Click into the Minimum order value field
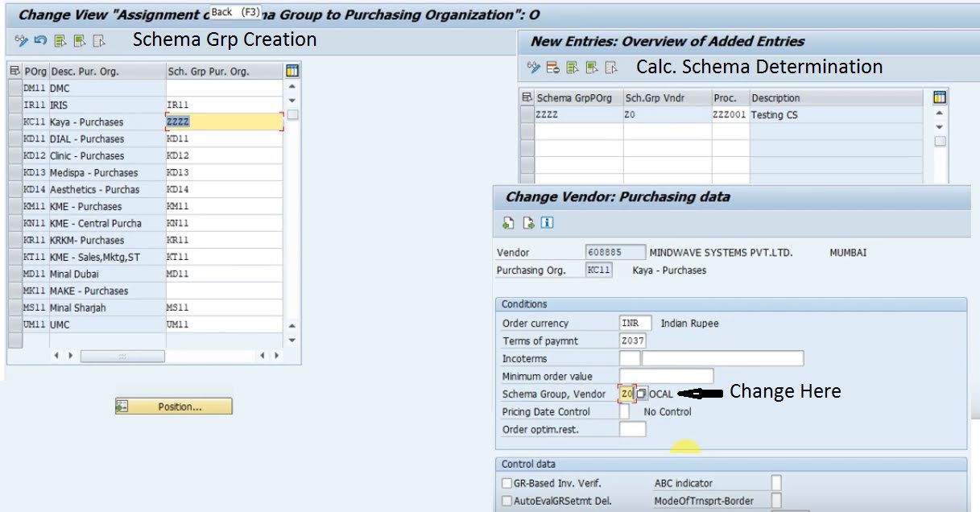This screenshot has height=512, width=980. point(666,376)
